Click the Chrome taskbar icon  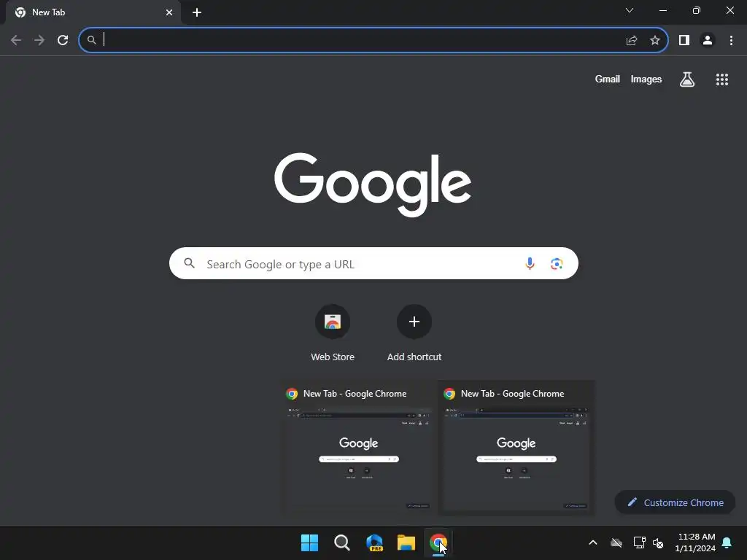(438, 542)
